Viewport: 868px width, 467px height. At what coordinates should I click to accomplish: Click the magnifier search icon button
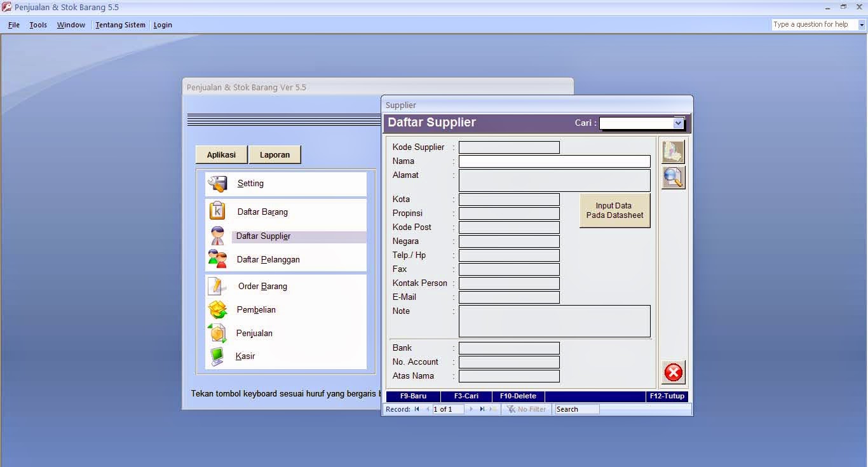click(674, 178)
